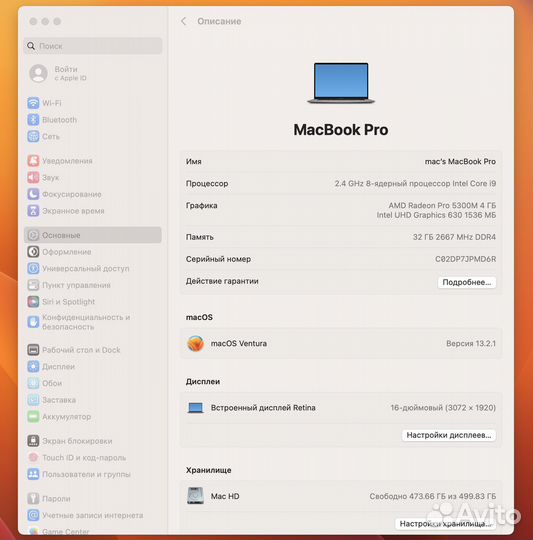533x540 pixels.
Task: Click the MacBook Pro laptop image
Action: coord(341,83)
